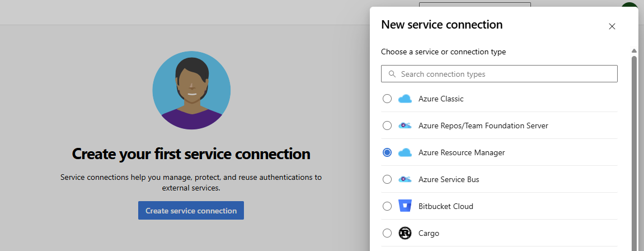Viewport: 644px width, 251px height.
Task: Click the Bitbucket Cloud bucket icon
Action: (405, 206)
